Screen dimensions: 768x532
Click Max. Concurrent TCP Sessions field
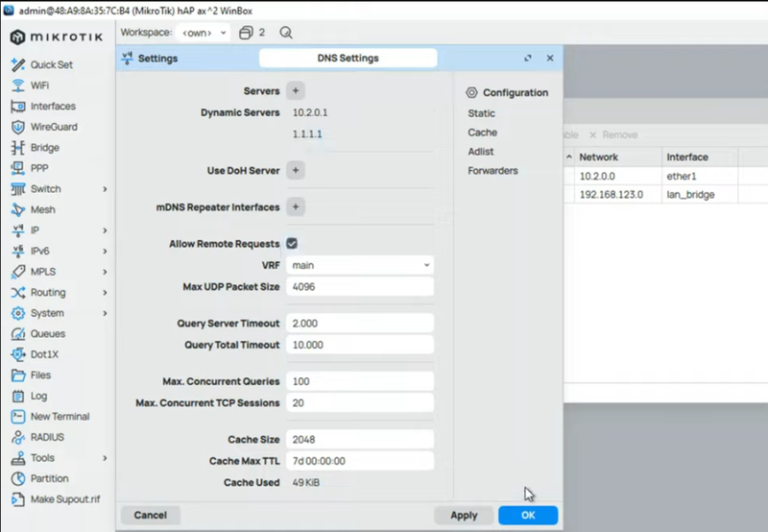point(360,402)
